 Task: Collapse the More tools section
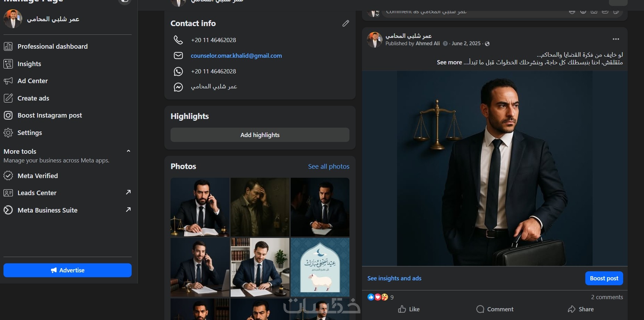[129, 151]
